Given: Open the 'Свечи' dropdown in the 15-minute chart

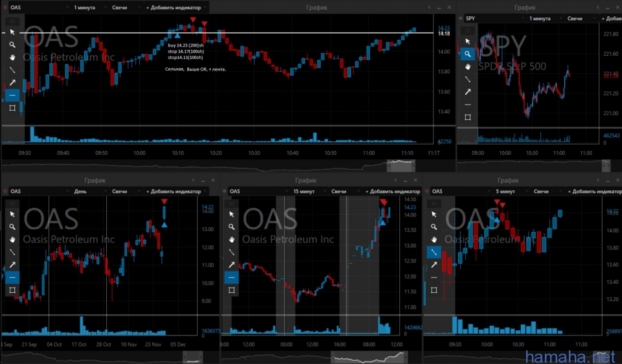Looking at the screenshot, I should (345, 191).
